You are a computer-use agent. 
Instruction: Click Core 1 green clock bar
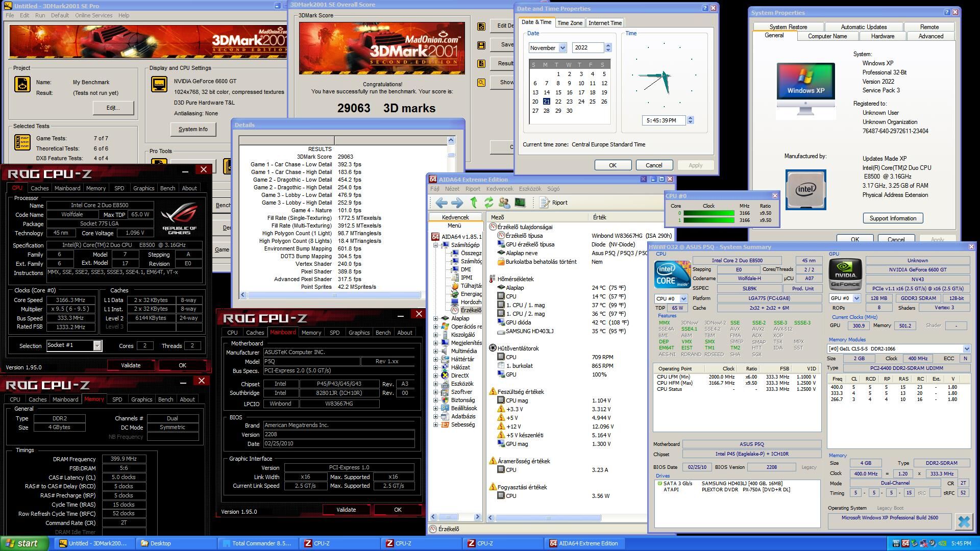click(x=708, y=220)
